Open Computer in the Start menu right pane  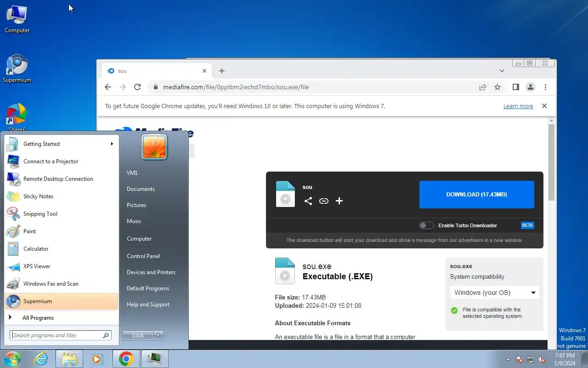139,239
